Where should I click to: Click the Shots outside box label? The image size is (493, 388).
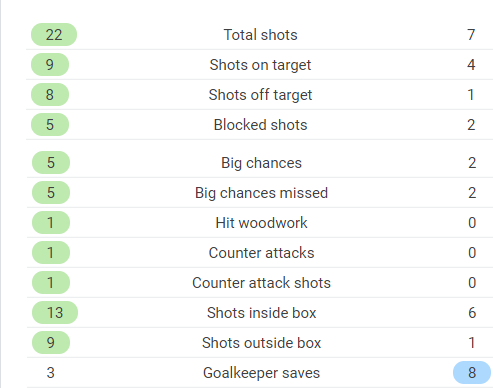(261, 343)
